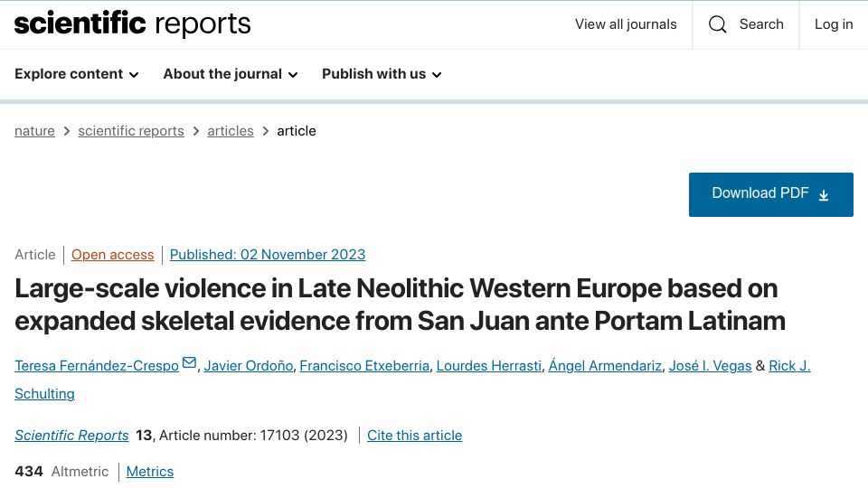Open the Metrics link
Screen dimensions: 868x488
click(x=149, y=472)
